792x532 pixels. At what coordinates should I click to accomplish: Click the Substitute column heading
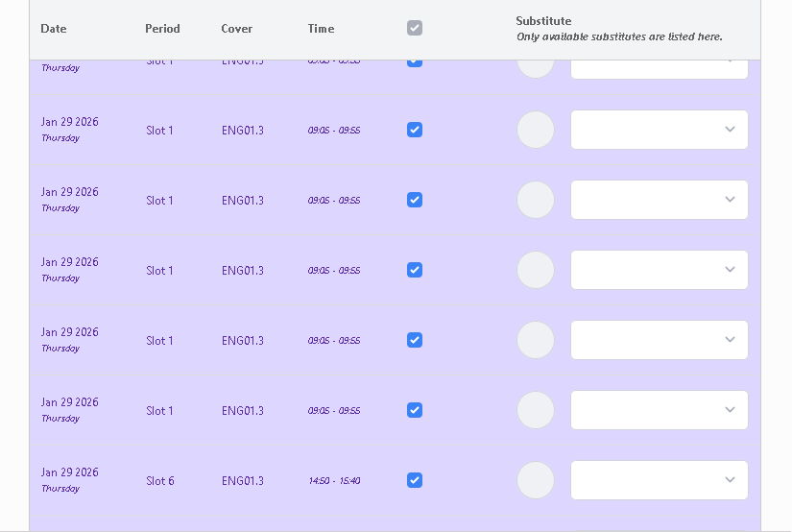[x=543, y=21]
